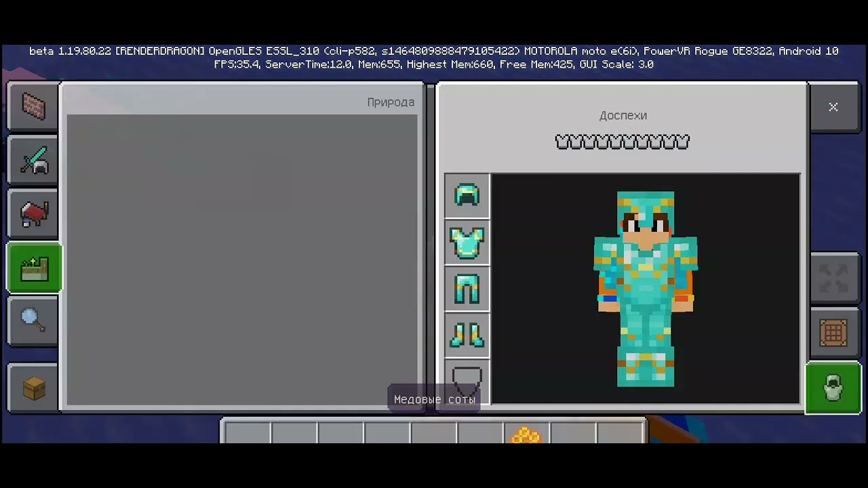Open the Equipment tab with sword icon
The height and width of the screenshot is (488, 868).
click(34, 160)
